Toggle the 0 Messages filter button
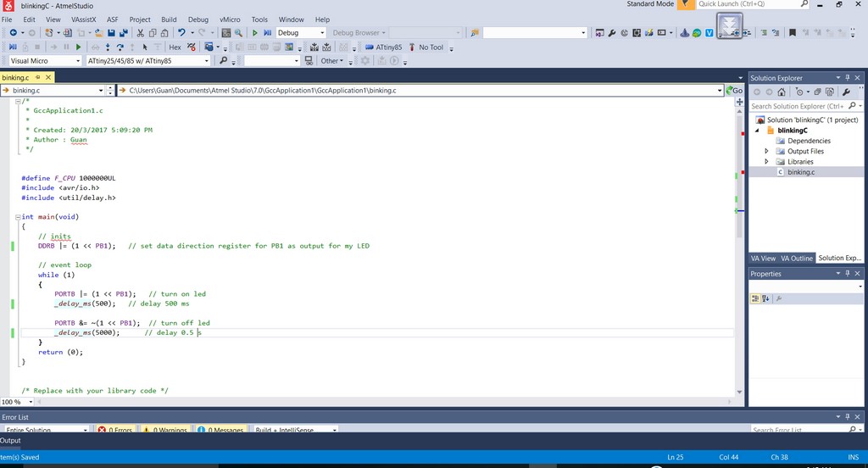The width and height of the screenshot is (868, 468). pyautogui.click(x=221, y=430)
